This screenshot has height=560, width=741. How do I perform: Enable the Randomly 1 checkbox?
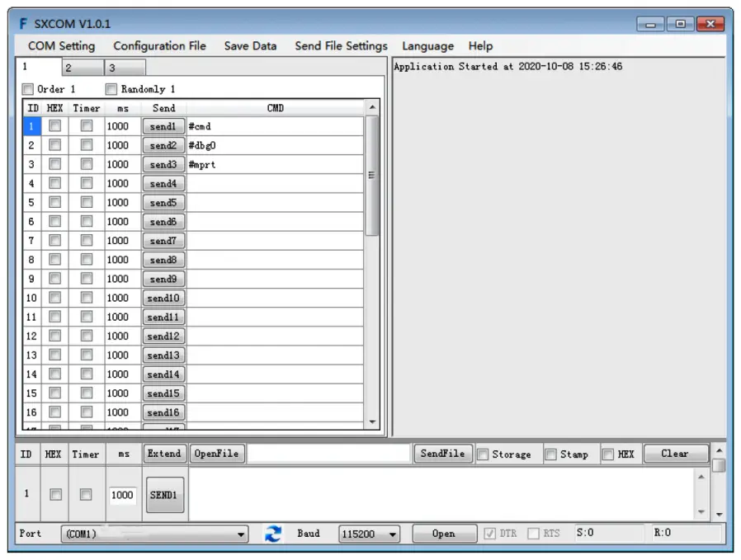113,89
